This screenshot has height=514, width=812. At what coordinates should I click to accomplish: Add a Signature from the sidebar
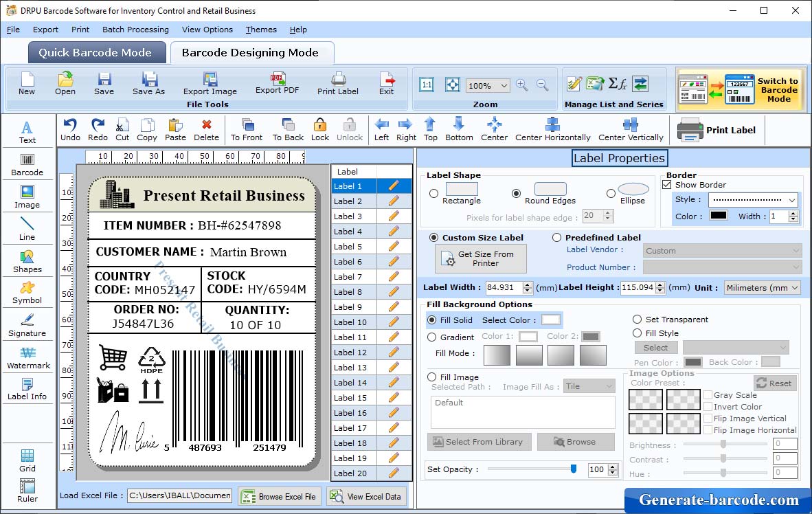click(27, 326)
